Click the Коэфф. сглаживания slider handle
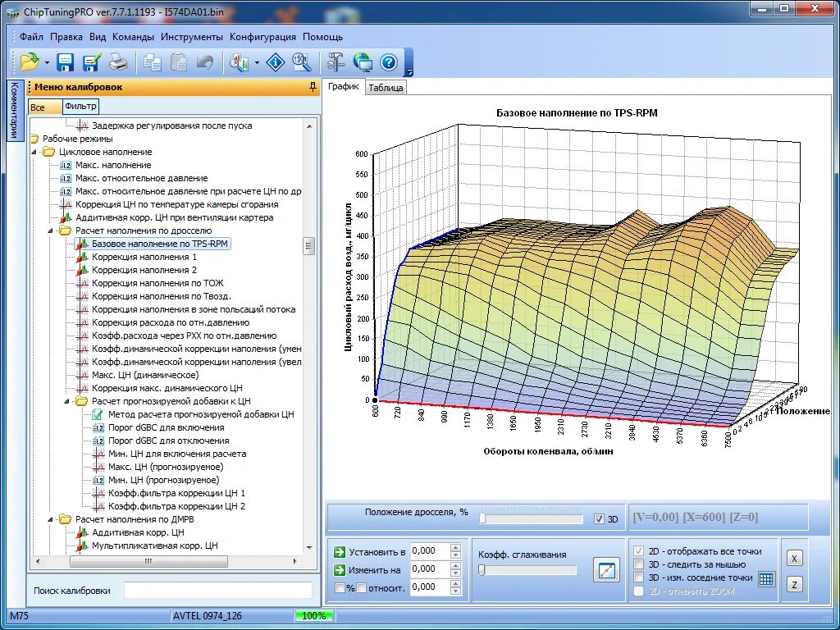840x630 pixels. coord(482,570)
